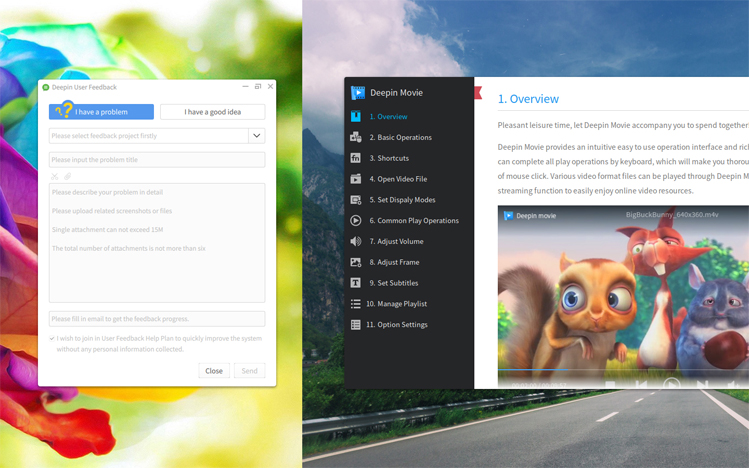Go to "11. Option Settings" chapter

[397, 325]
